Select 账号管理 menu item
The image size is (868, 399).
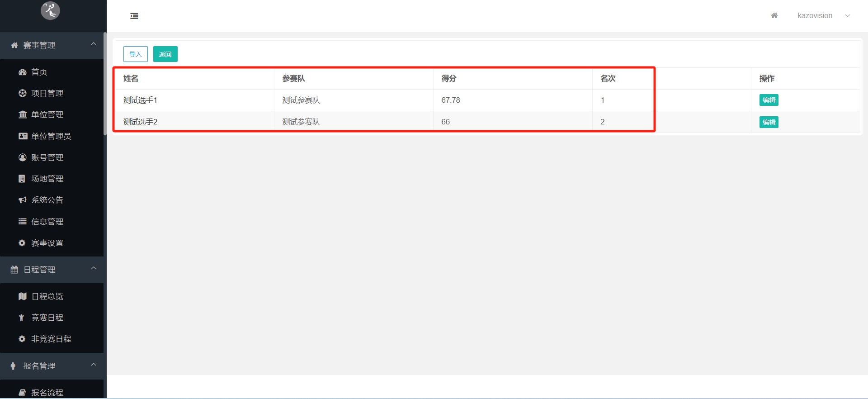[x=47, y=157]
